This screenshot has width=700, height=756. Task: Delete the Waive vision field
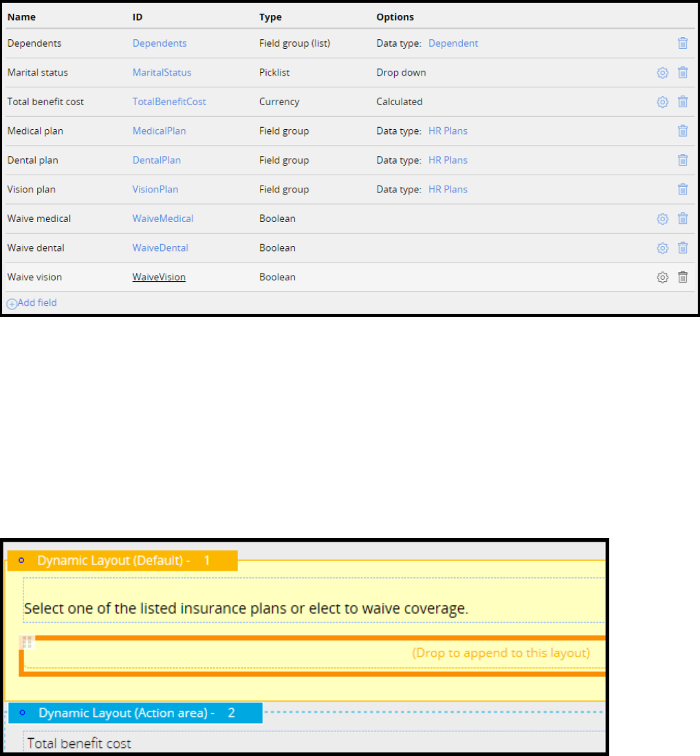[683, 277]
